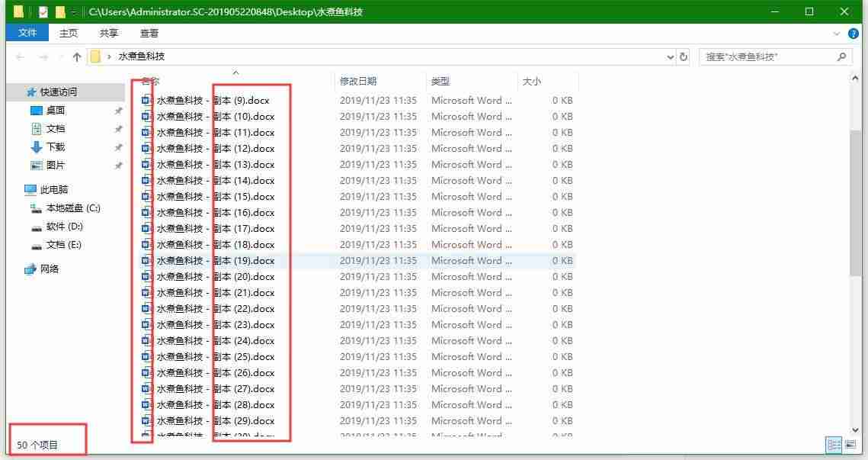Switch to the 查看 ribbon tab
Viewport: 868px width, 460px height.
(149, 34)
